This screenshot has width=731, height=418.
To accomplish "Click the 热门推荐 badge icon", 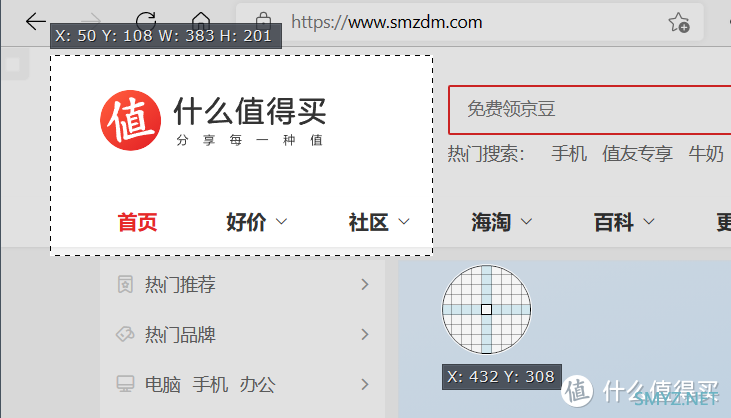I will click(x=125, y=284).
